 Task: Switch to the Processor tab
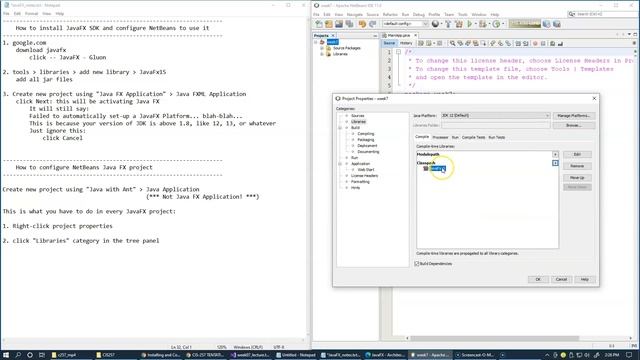440,138
